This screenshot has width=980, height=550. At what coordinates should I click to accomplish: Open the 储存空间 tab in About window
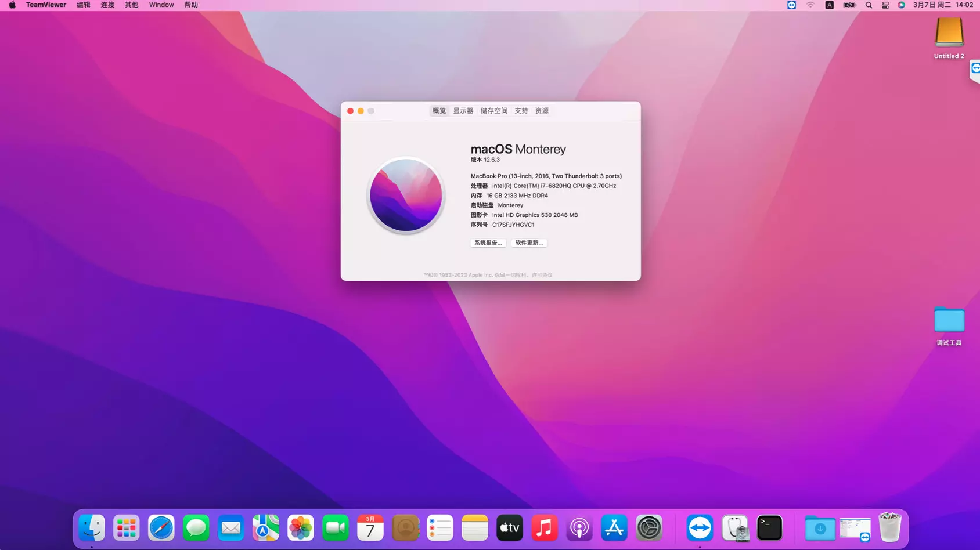click(x=493, y=110)
